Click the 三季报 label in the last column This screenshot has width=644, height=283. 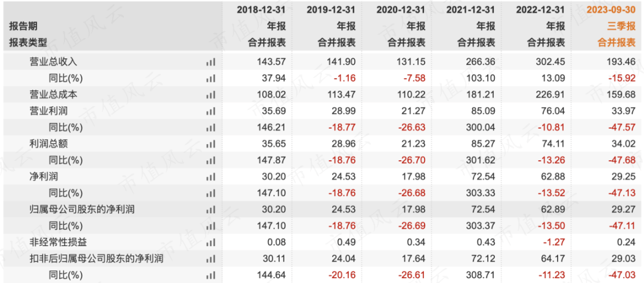[x=620, y=26]
